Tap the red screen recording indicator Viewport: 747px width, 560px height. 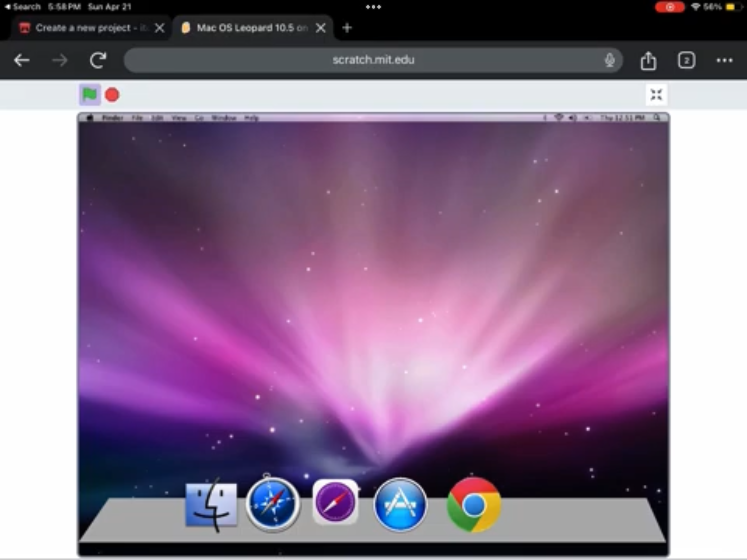point(670,7)
